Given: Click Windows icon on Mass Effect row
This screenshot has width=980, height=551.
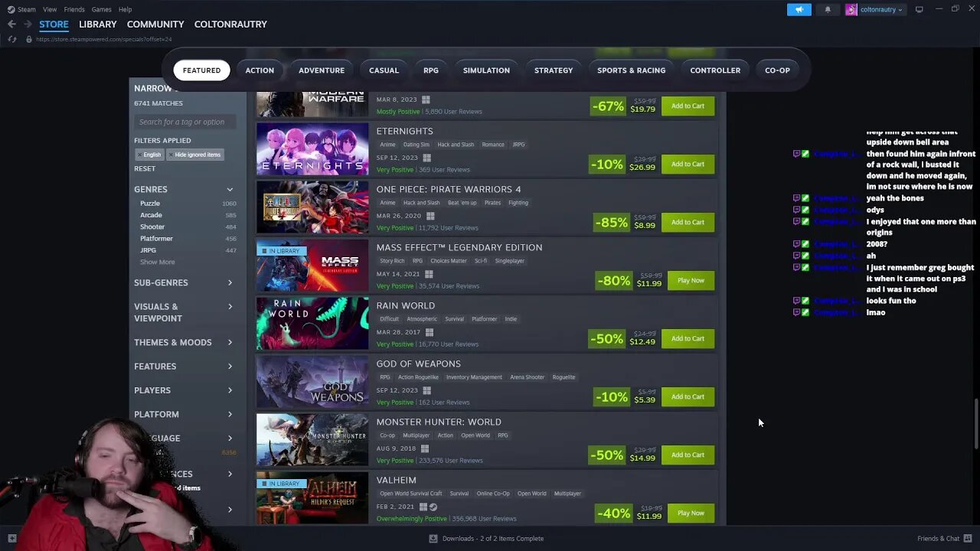Looking at the screenshot, I should [429, 274].
